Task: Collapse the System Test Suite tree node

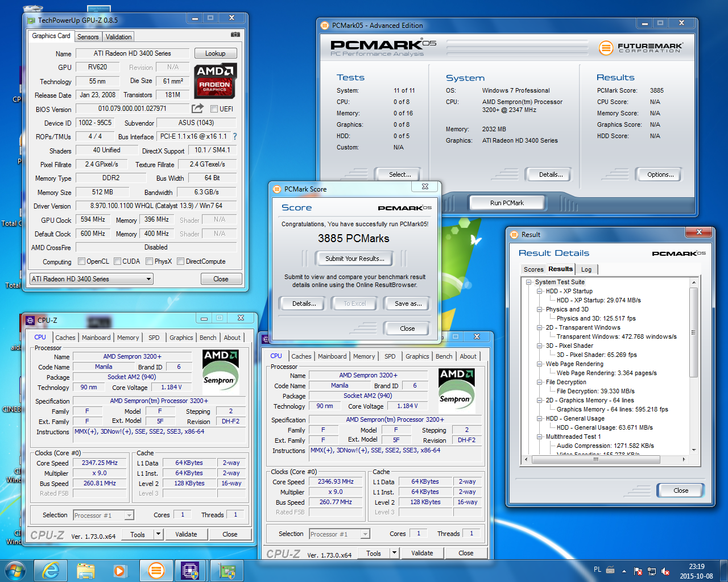Action: [528, 282]
